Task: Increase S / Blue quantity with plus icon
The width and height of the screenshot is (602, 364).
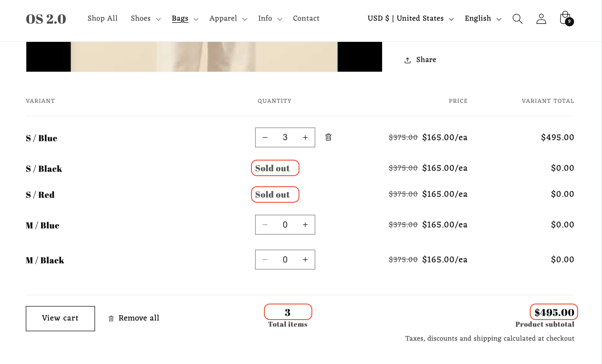Action: click(305, 137)
